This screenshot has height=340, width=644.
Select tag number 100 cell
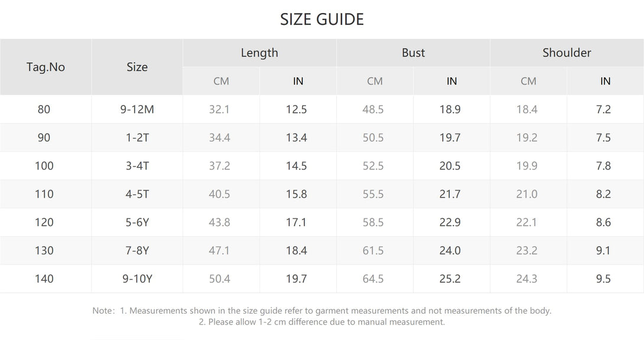44,166
